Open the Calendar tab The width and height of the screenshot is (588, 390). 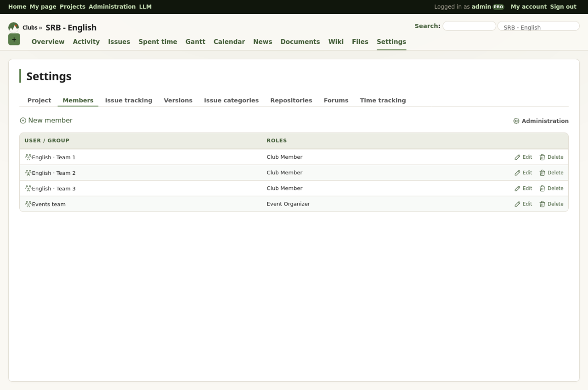click(x=229, y=42)
